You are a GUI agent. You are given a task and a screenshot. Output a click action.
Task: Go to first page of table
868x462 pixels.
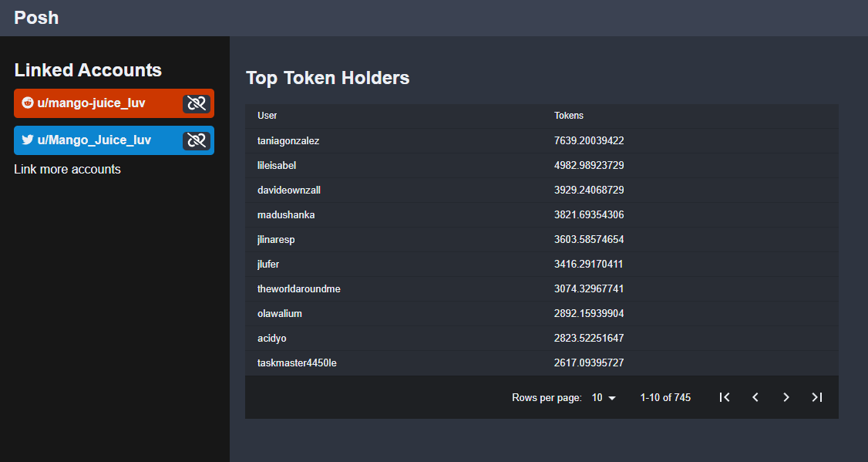(725, 397)
